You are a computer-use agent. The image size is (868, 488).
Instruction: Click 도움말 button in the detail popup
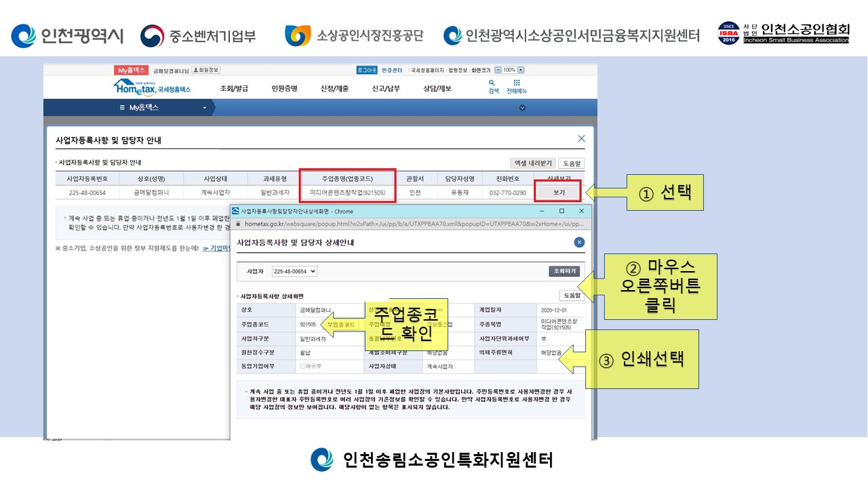572,296
